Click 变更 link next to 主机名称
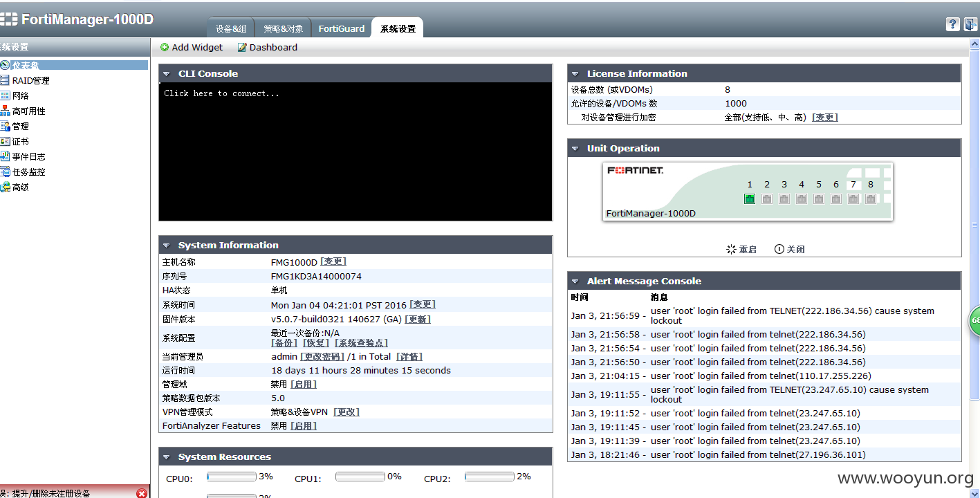Image resolution: width=980 pixels, height=498 pixels. click(x=333, y=262)
